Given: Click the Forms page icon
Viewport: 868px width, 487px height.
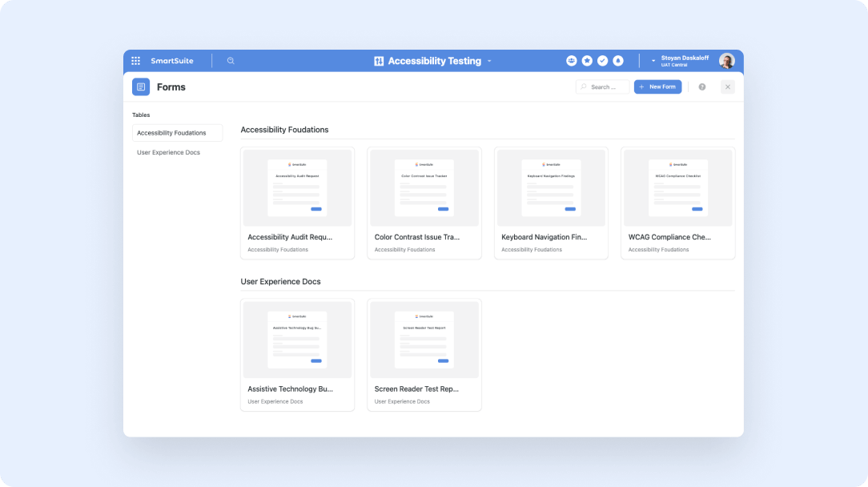Looking at the screenshot, I should pyautogui.click(x=141, y=87).
